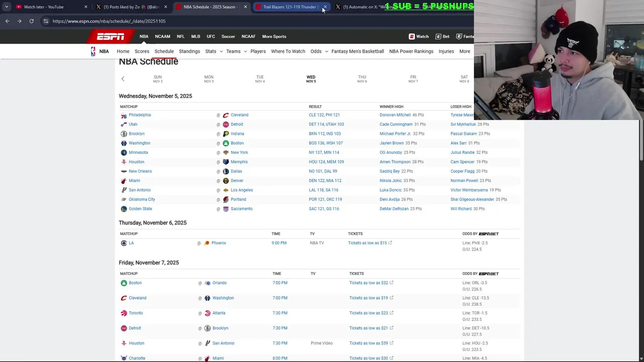Click the Dallas Mavericks team logo

tap(226, 171)
